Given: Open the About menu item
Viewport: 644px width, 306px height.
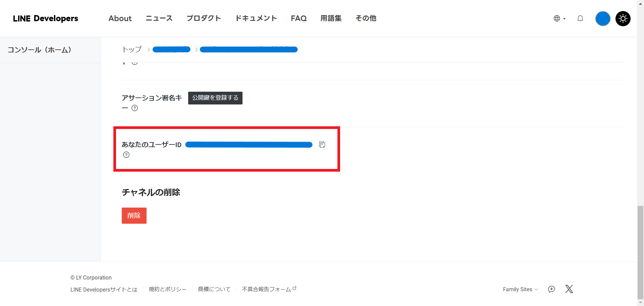Looking at the screenshot, I should (x=120, y=18).
